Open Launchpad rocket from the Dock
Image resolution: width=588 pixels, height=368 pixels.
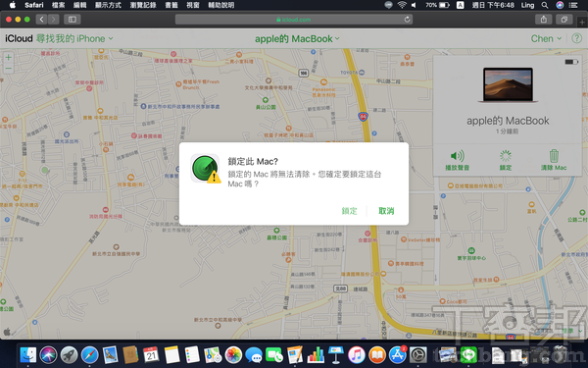click(x=69, y=354)
